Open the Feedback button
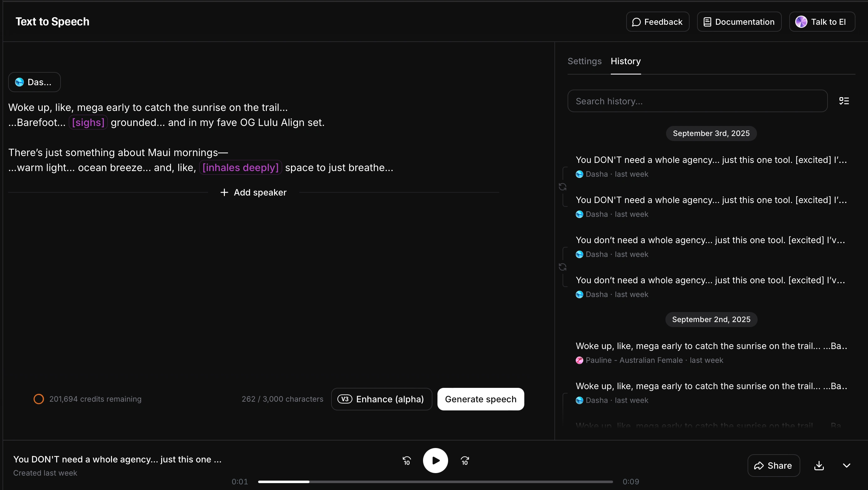Image resolution: width=868 pixels, height=490 pixels. [657, 22]
